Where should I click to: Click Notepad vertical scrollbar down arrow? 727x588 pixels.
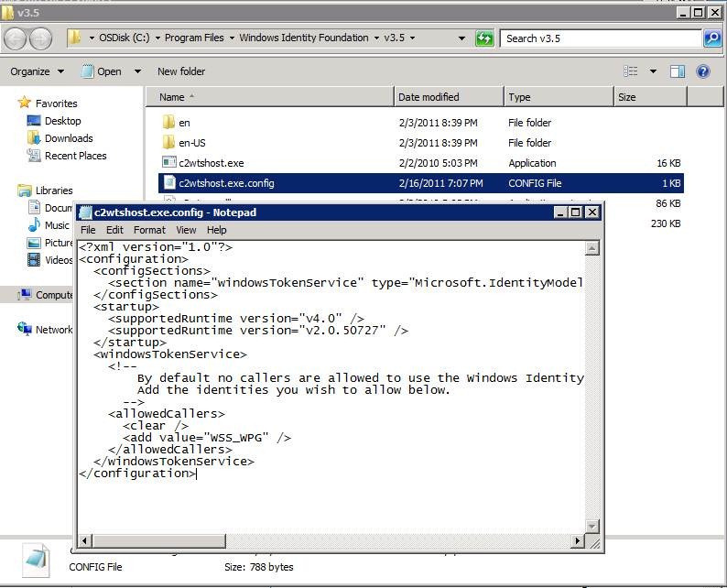tap(592, 527)
